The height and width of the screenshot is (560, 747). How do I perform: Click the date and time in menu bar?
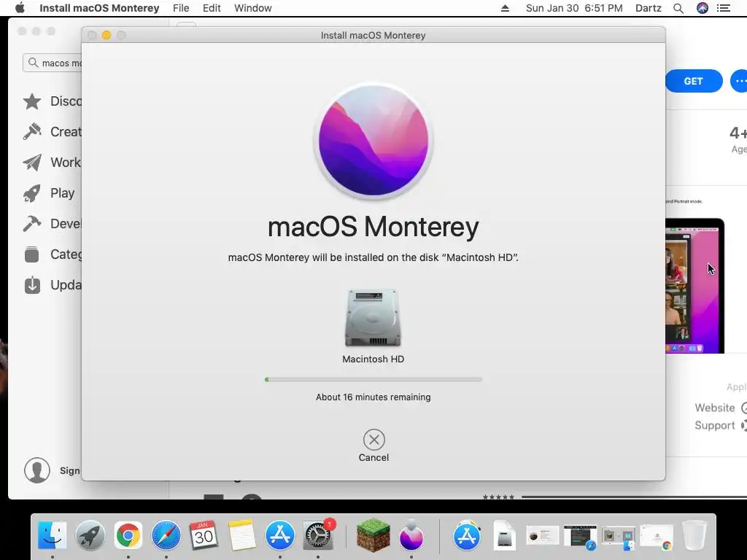(574, 8)
